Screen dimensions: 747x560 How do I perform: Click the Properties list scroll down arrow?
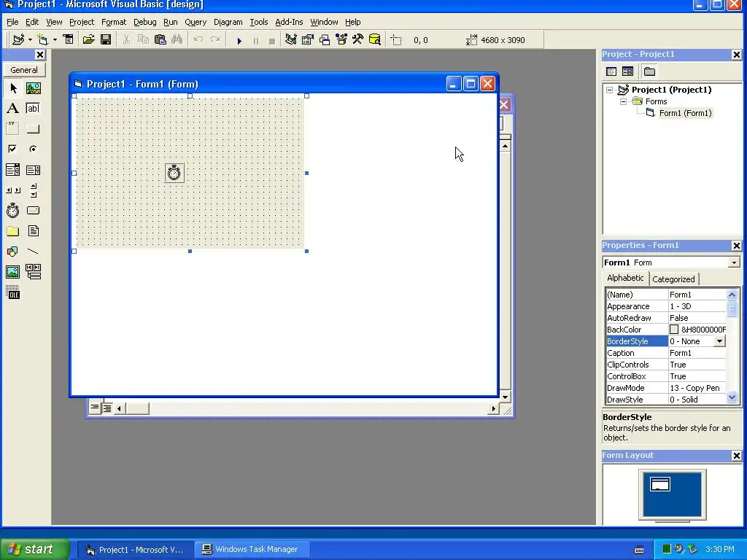[732, 397]
